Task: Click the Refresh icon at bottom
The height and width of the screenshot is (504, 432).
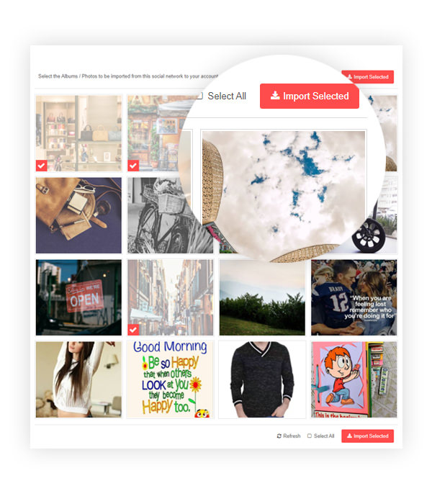Action: pos(279,436)
